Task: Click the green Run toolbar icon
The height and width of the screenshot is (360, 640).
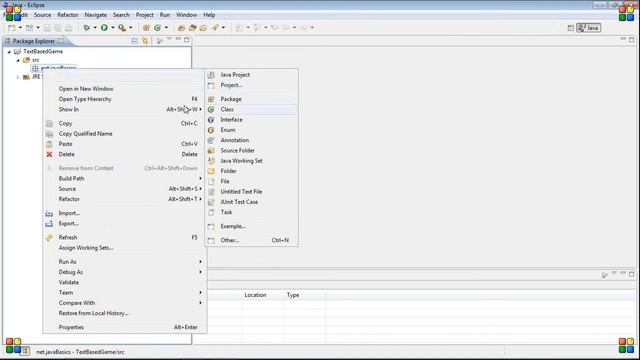Action: pos(104,28)
